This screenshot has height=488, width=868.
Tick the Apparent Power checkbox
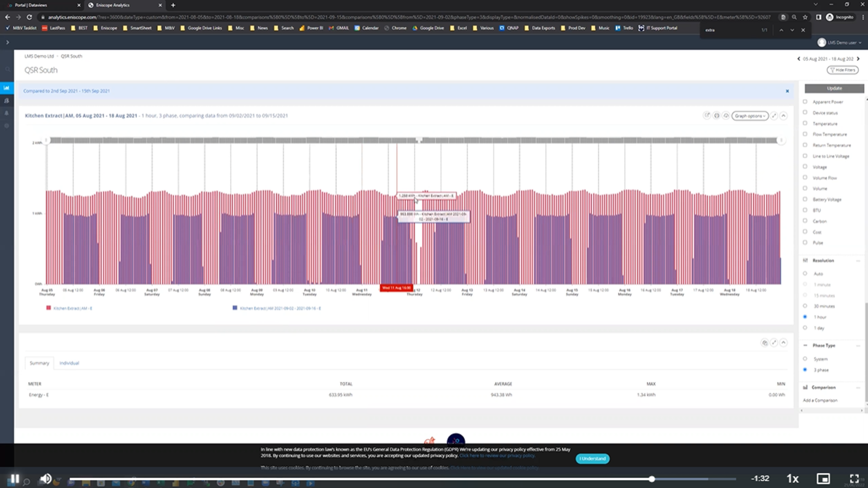click(x=805, y=101)
